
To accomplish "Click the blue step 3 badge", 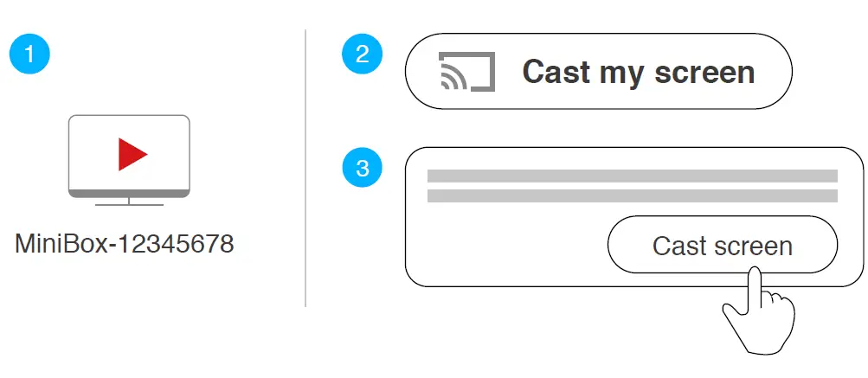I will click(363, 168).
